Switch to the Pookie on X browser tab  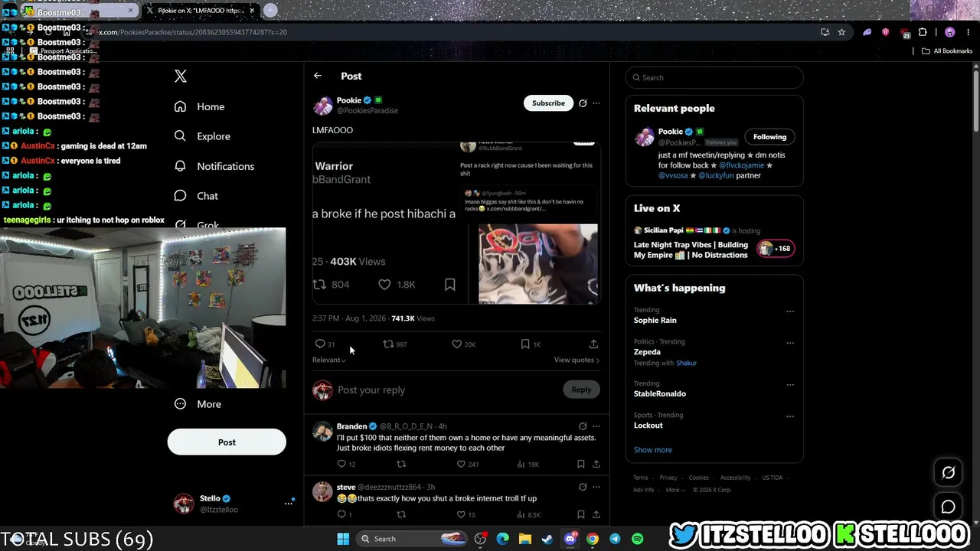[x=201, y=11]
